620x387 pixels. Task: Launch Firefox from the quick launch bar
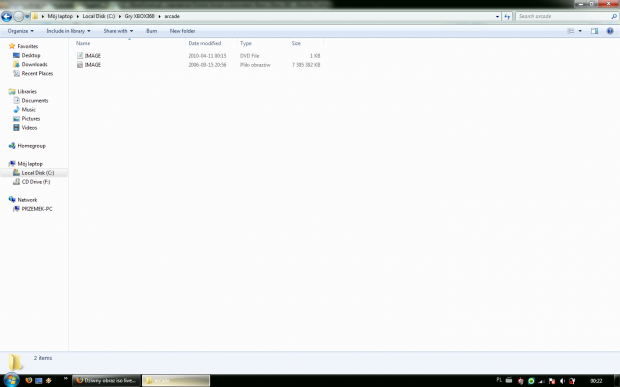tap(28, 380)
